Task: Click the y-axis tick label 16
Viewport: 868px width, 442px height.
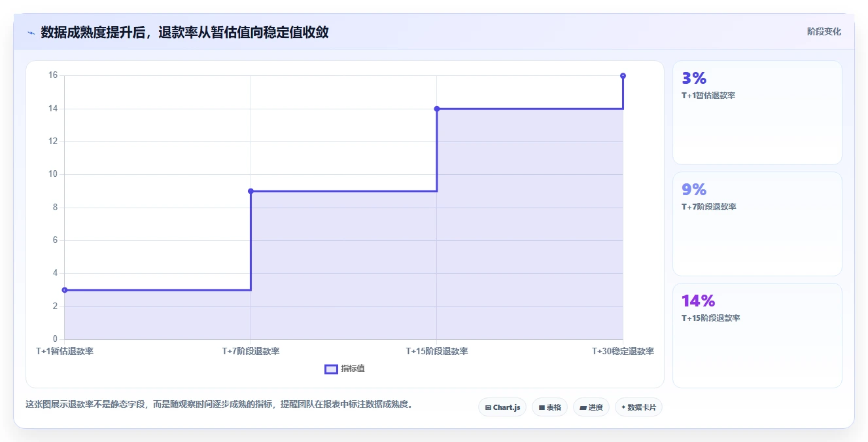Action: [x=53, y=75]
